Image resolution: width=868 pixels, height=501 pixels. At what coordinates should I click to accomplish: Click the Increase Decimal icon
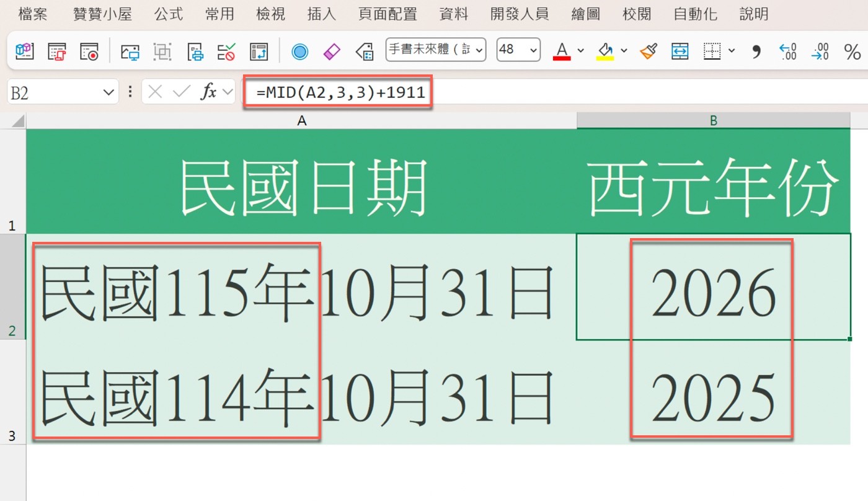[787, 51]
